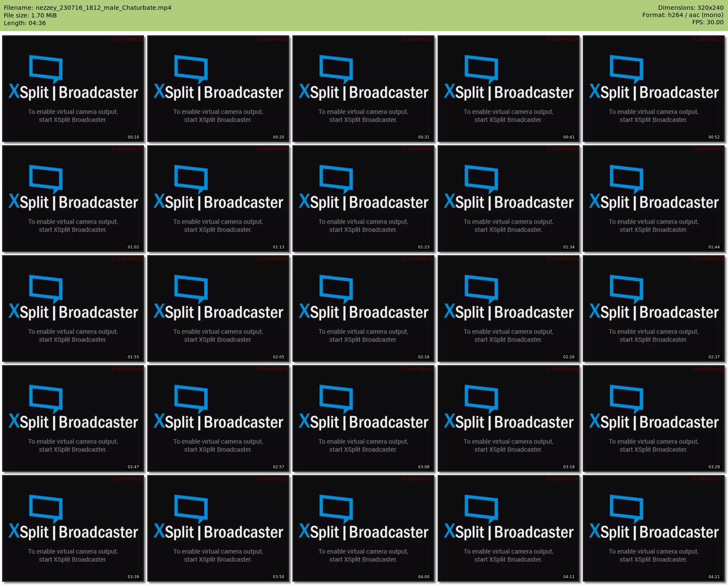Open the thumbnail stamped 00:31

364,89
